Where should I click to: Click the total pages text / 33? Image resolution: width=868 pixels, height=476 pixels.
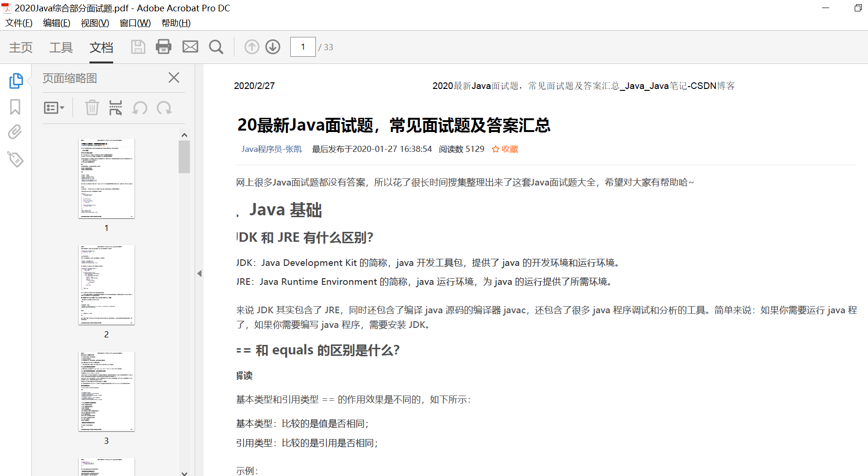pyautogui.click(x=326, y=47)
